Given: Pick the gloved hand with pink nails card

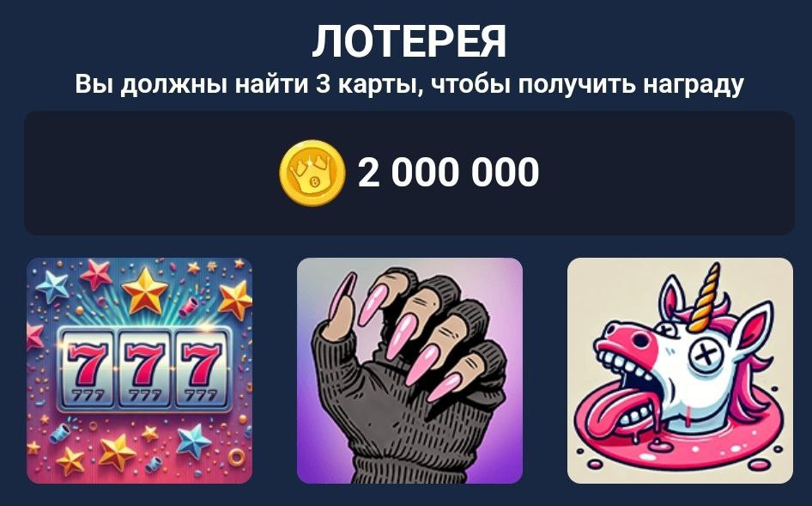Looking at the screenshot, I should tap(409, 370).
